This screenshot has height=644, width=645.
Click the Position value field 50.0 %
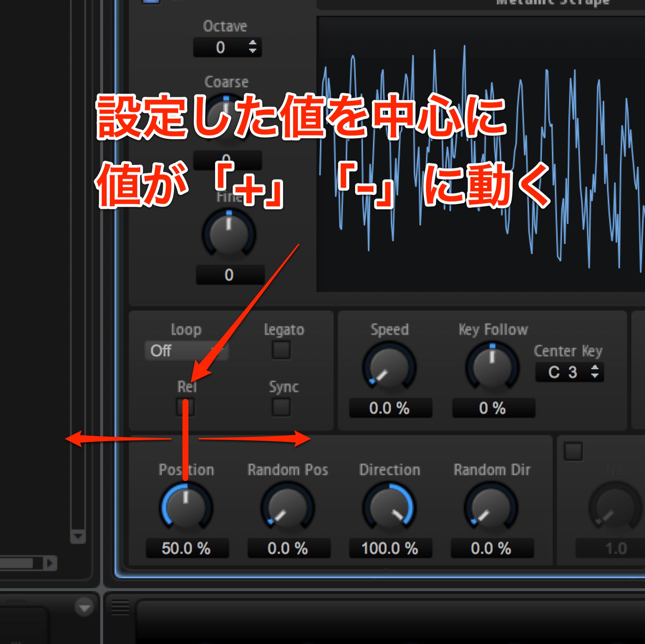(187, 548)
